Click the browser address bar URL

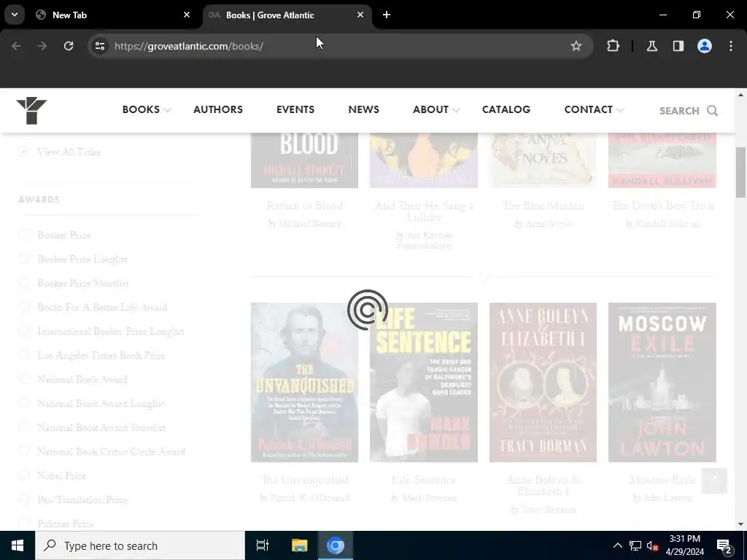(189, 46)
